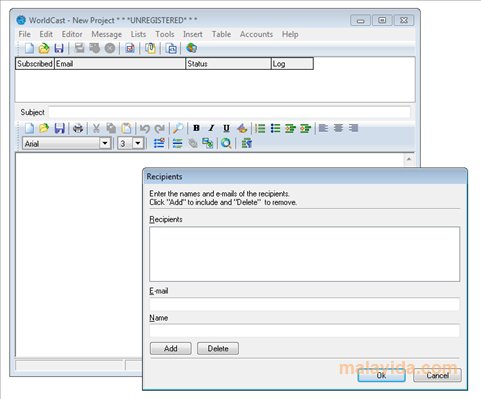Viewport: 481px width, 399px height.
Task: Center align the text
Action: pos(338,128)
